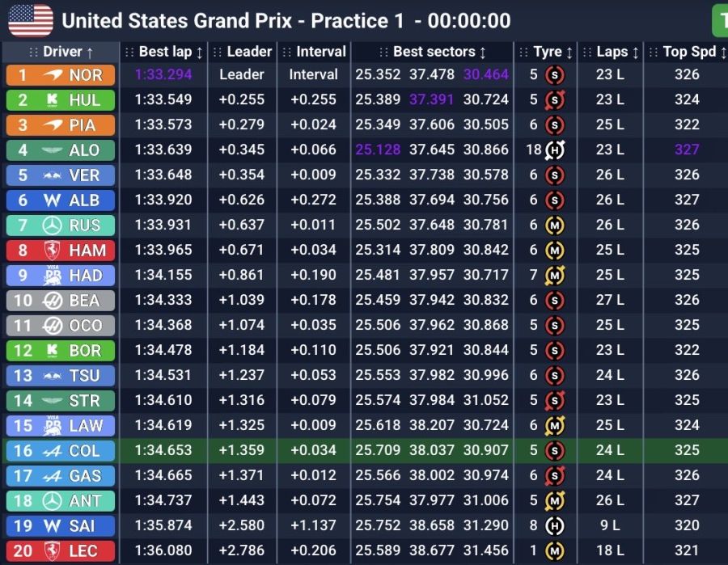
Task: Sort by the Laps column header
Action: click(612, 52)
